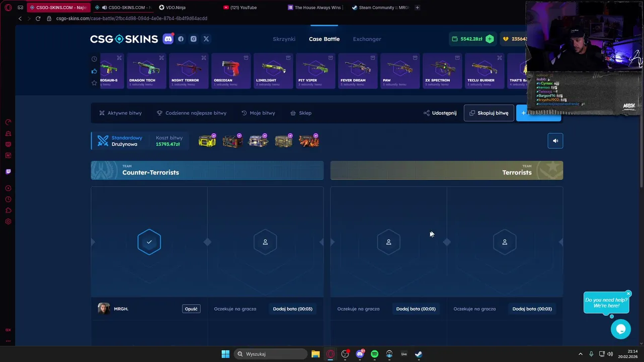
Task: Click the third case icon in battle row
Action: pos(258,141)
